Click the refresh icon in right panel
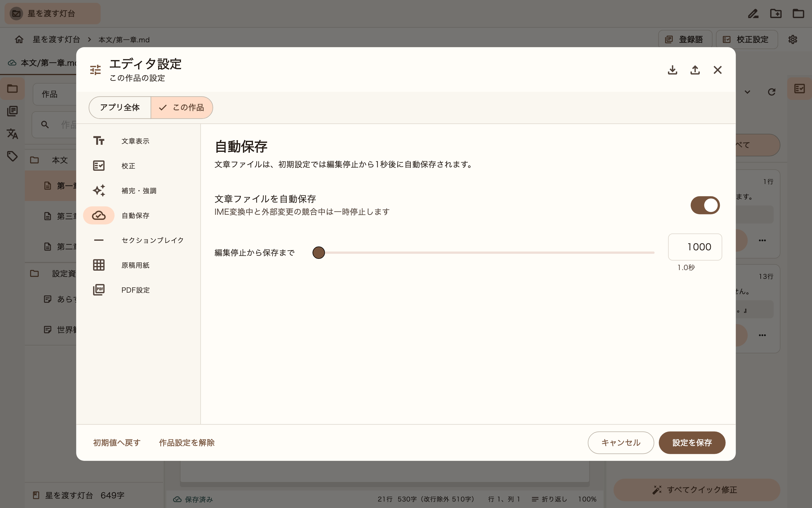This screenshot has height=508, width=812. [771, 92]
